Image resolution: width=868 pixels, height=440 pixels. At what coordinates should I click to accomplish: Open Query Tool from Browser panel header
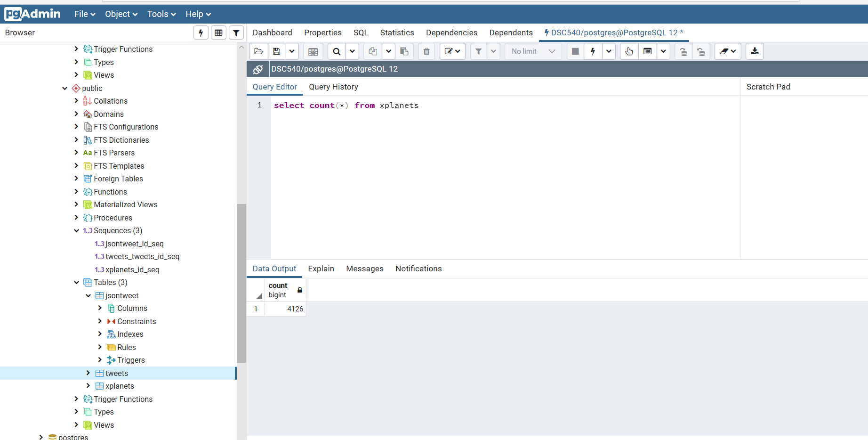[x=201, y=33]
